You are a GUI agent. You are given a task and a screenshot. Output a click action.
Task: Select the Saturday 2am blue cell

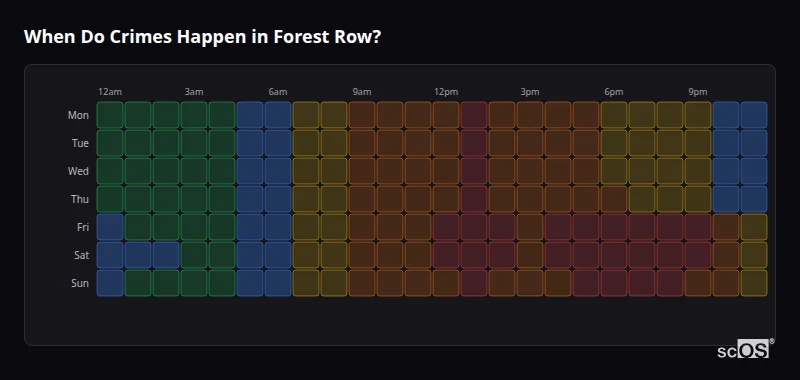[x=166, y=255]
